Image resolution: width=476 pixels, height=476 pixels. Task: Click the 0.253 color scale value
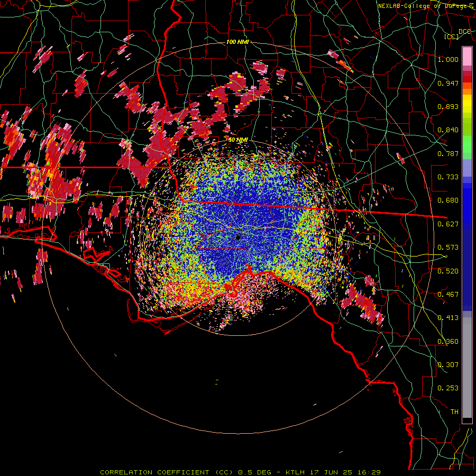pos(448,388)
